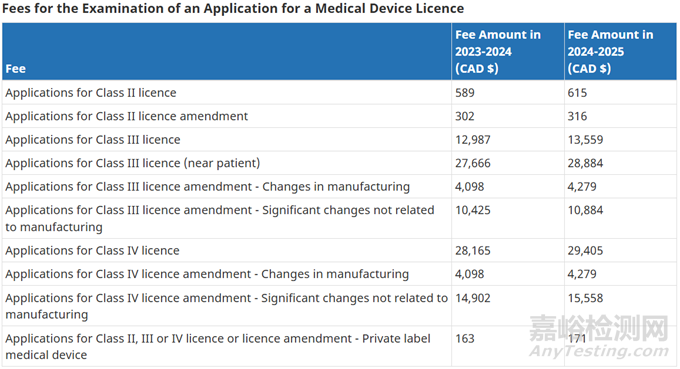
Task: Select the "Applications for Class II licence" row
Action: pyautogui.click(x=339, y=92)
